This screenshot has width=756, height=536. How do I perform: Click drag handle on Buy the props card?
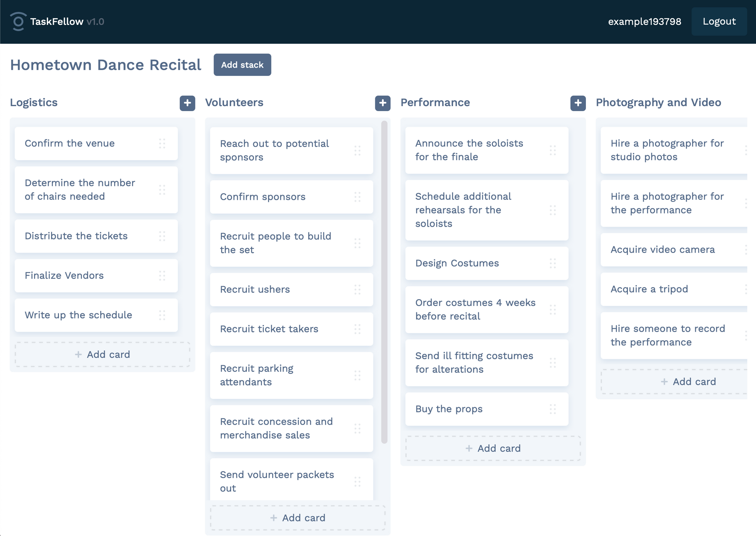553,409
